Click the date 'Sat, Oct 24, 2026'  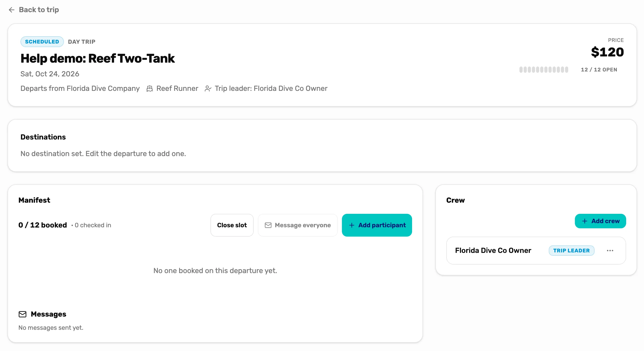pyautogui.click(x=50, y=74)
